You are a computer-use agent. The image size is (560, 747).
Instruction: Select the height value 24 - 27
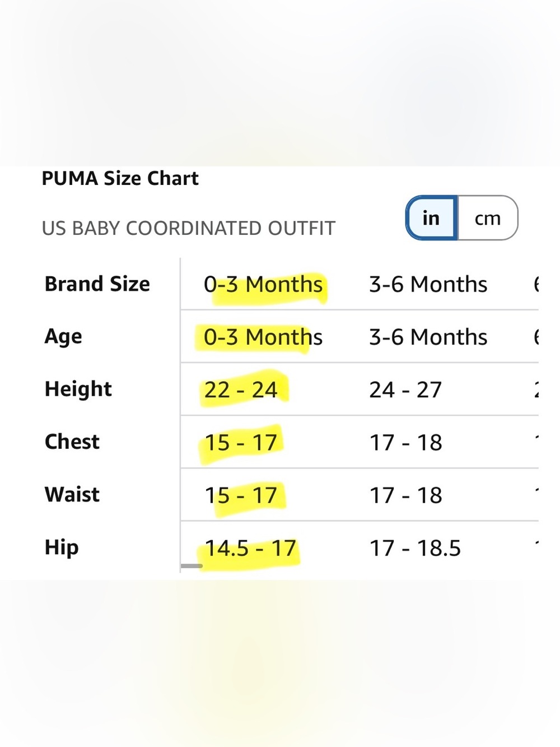click(405, 390)
